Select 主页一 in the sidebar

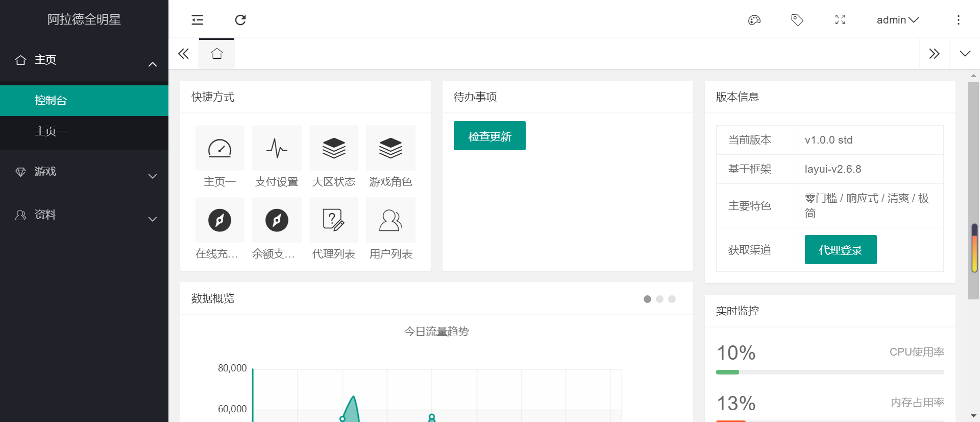[84, 131]
